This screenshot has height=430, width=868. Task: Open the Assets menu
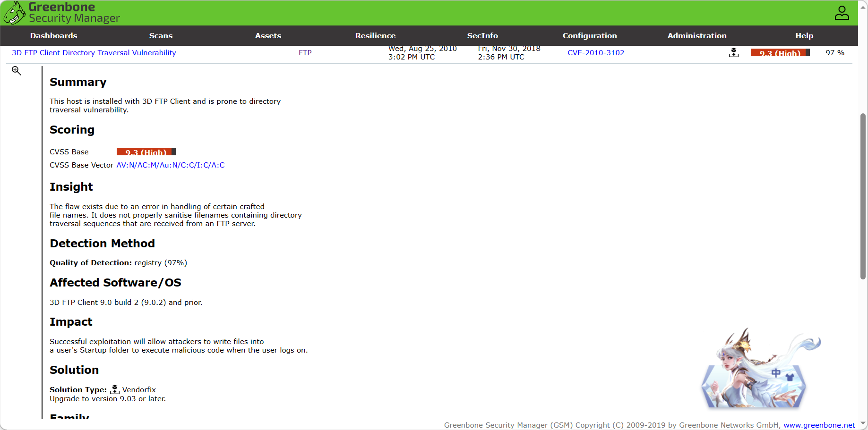click(x=268, y=36)
